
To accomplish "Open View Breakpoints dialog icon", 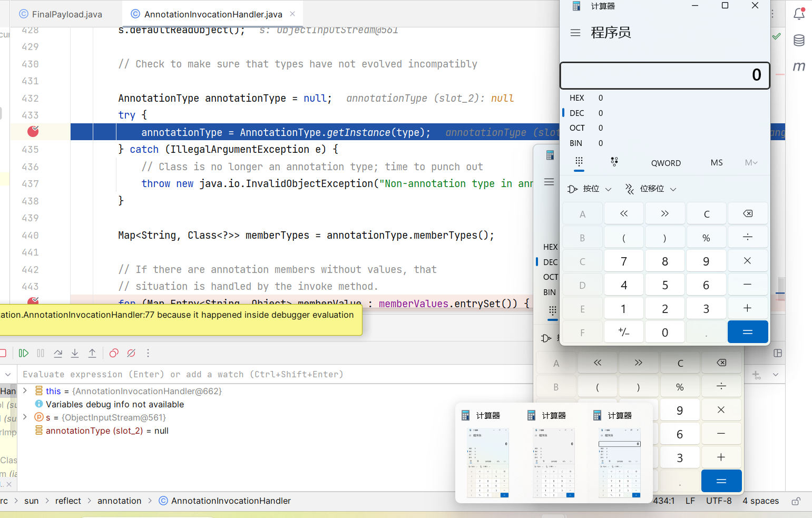I will click(x=114, y=353).
